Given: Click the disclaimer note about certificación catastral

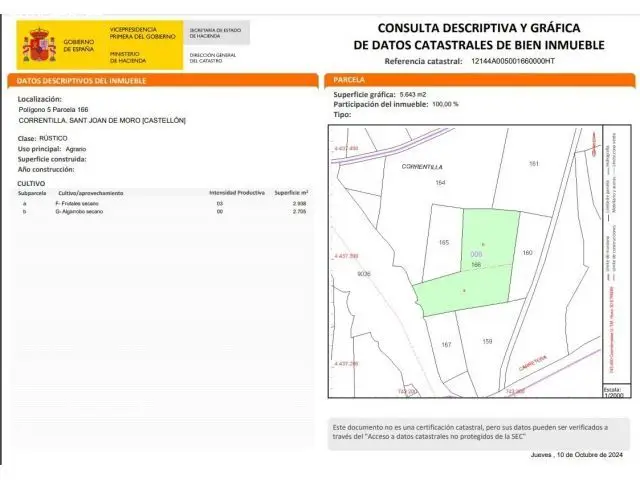Looking at the screenshot, I should click(480, 433).
